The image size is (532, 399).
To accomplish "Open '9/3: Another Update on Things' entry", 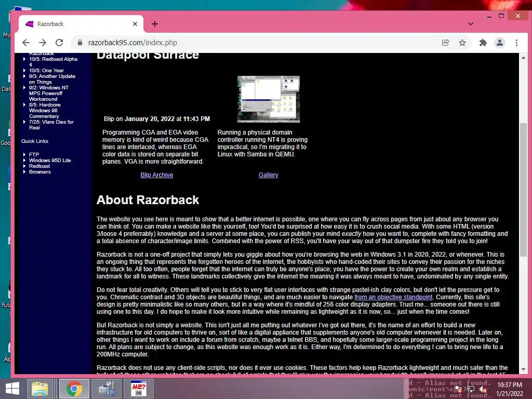I will (52, 79).
